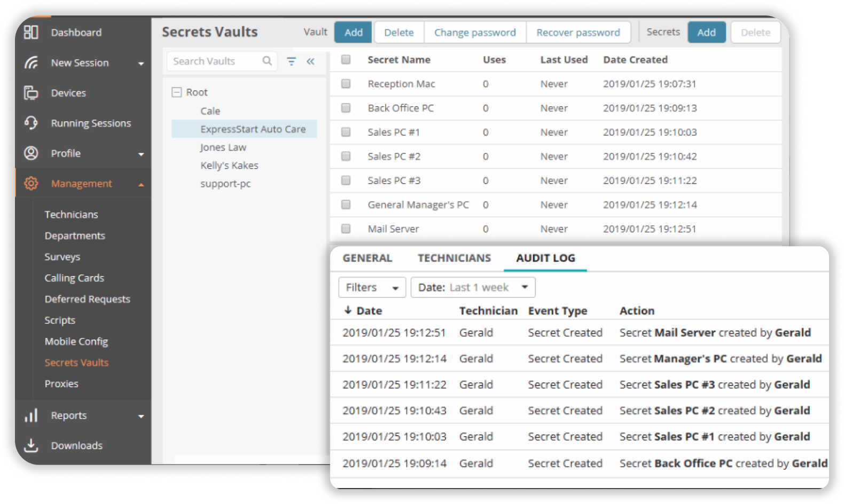Image resolution: width=844 pixels, height=504 pixels.
Task: Sort audit log by Date arrow
Action: pos(348,310)
